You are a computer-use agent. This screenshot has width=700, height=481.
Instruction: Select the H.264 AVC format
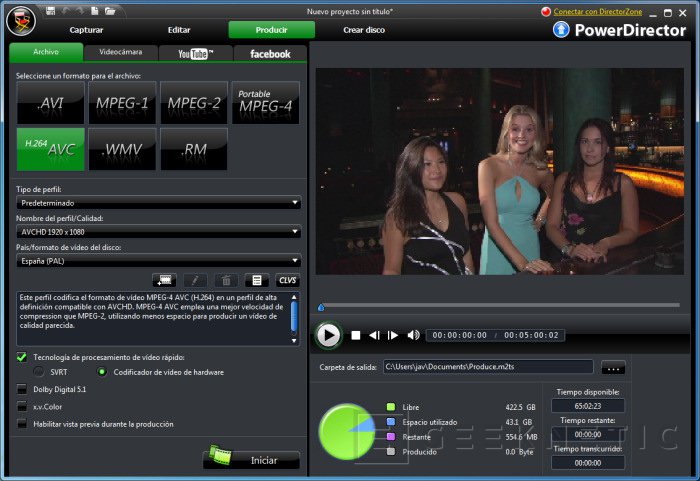[50, 149]
